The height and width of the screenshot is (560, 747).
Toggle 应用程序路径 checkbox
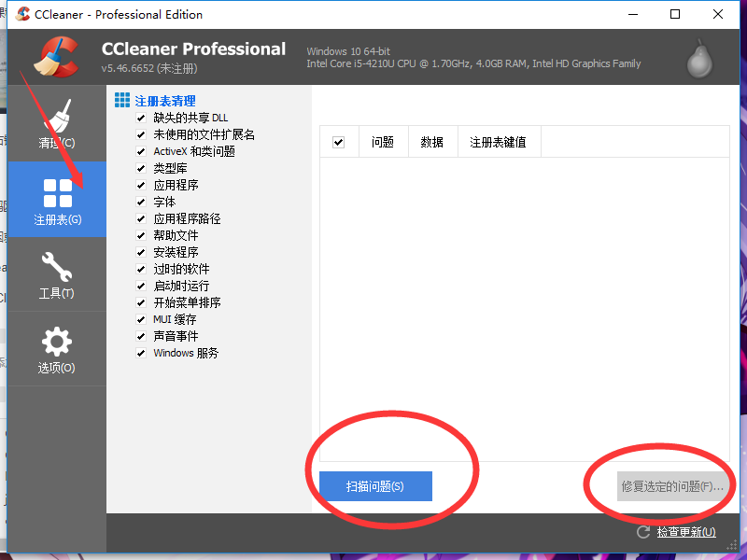[x=141, y=218]
